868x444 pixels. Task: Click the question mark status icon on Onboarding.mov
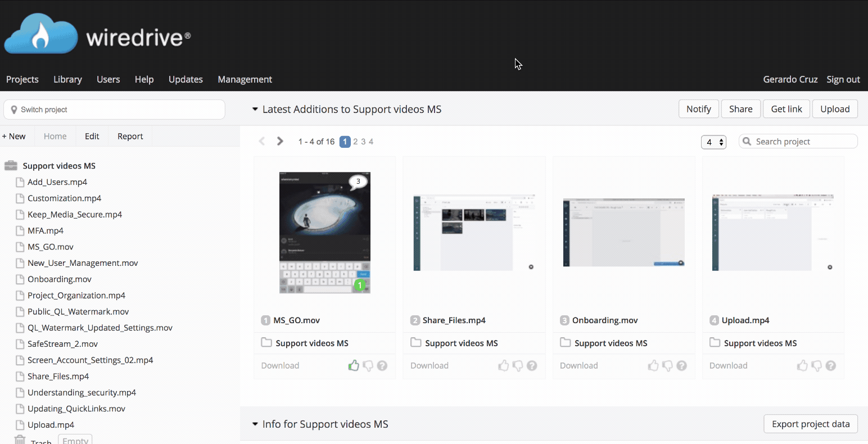point(681,365)
